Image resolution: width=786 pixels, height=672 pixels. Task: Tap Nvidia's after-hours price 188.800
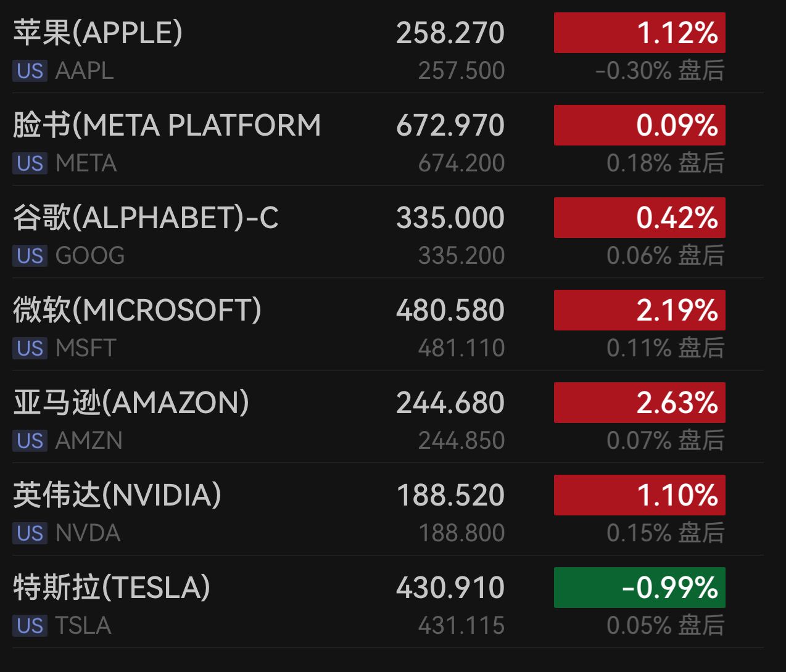(x=461, y=533)
